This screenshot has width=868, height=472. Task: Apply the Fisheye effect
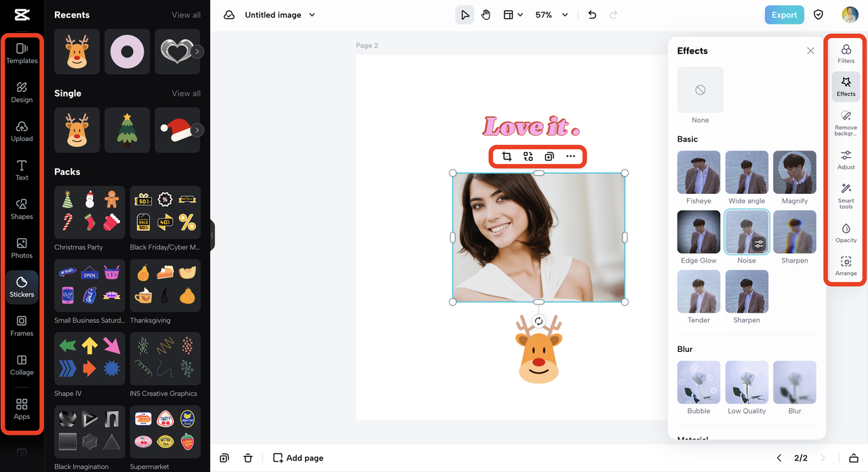coord(698,172)
